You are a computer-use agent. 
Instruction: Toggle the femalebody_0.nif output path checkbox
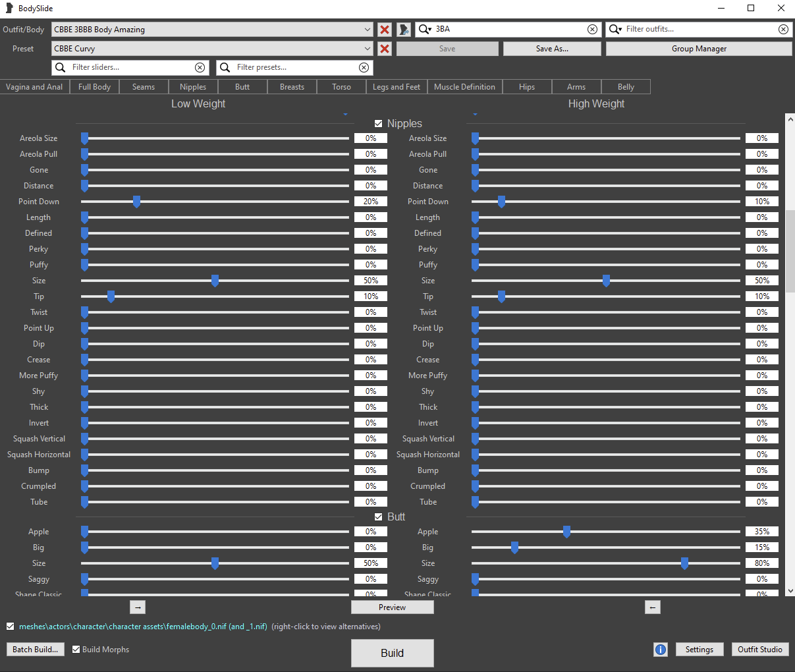pos(10,627)
